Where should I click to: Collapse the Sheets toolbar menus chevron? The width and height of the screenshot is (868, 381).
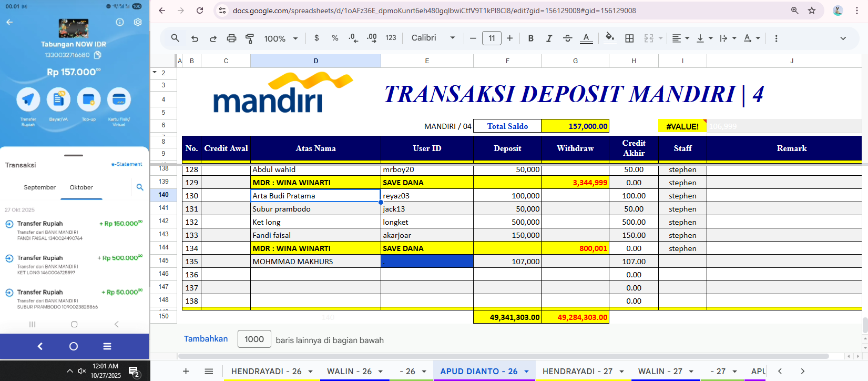(843, 38)
